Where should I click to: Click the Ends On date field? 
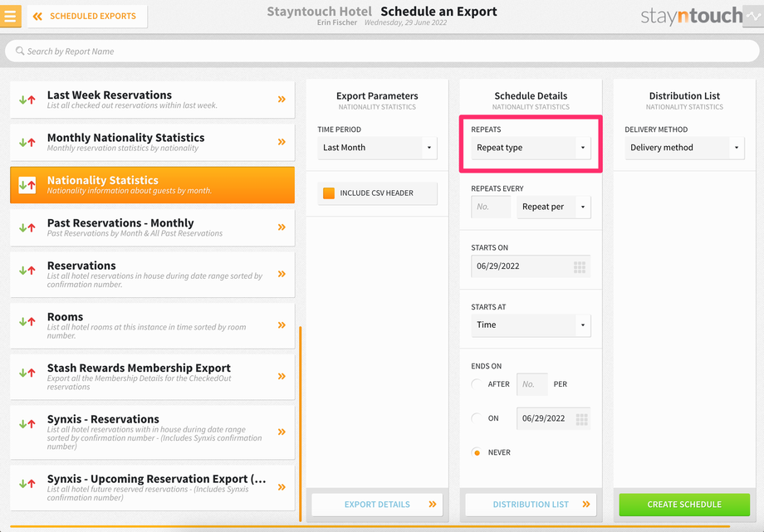(554, 418)
